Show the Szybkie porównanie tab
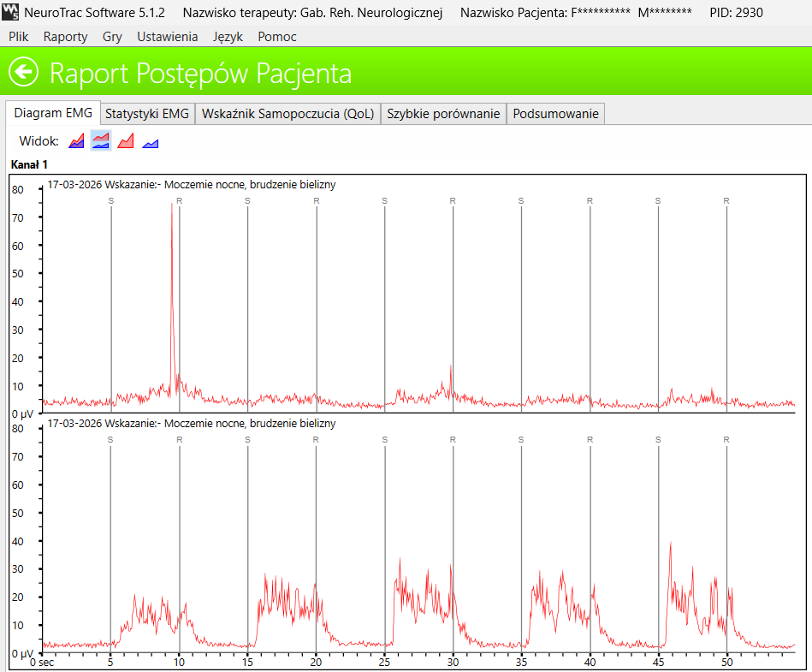 443,114
